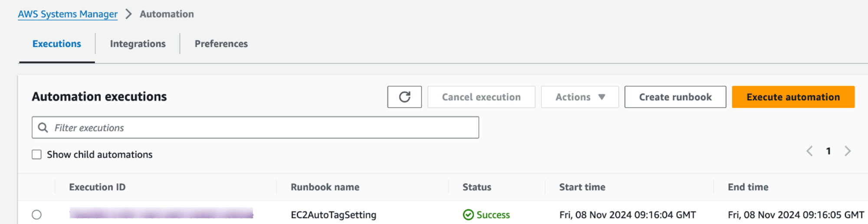Switch to the Integrations tab

(138, 44)
